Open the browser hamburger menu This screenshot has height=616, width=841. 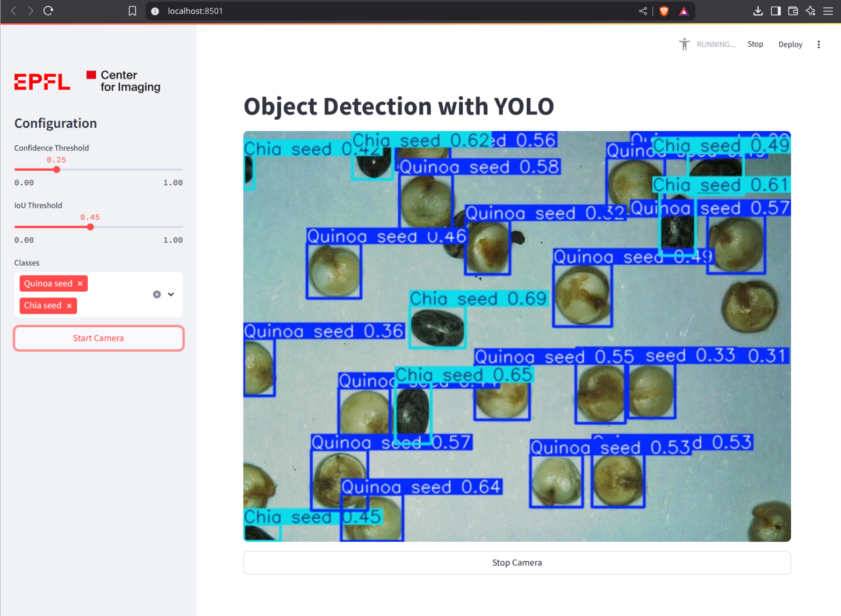pyautogui.click(x=828, y=11)
